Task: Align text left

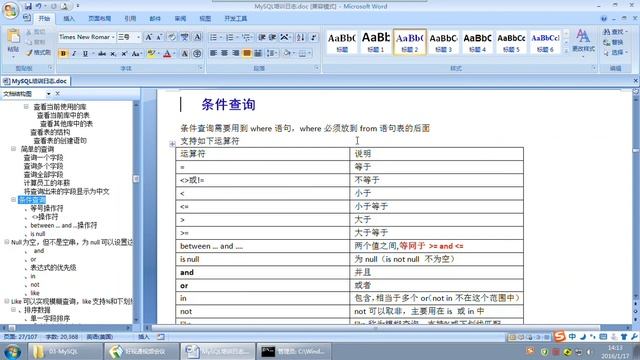Action: (x=213, y=53)
